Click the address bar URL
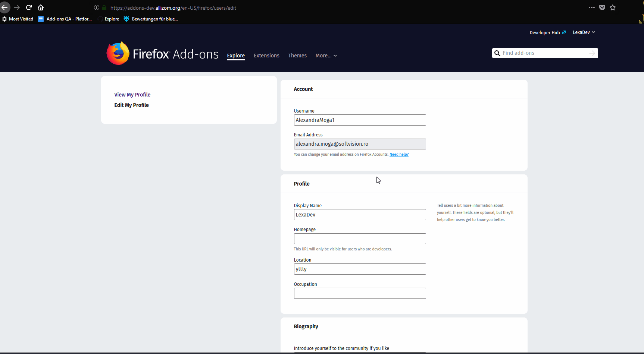The width and height of the screenshot is (644, 354). click(173, 8)
